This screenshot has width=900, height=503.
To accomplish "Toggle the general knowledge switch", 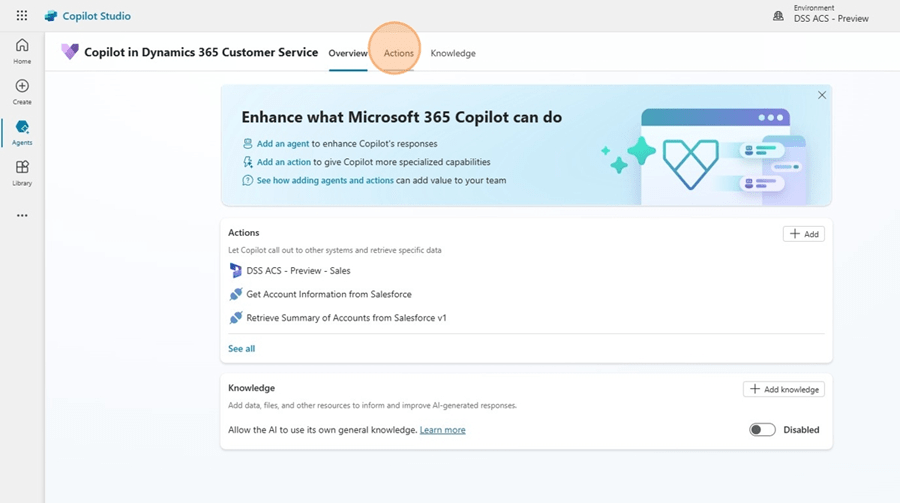I will click(762, 430).
